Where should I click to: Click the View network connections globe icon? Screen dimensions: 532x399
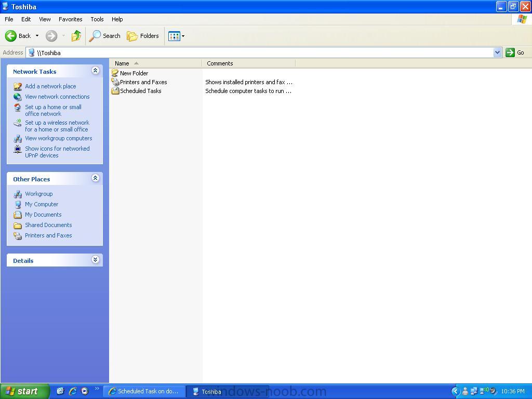[18, 97]
